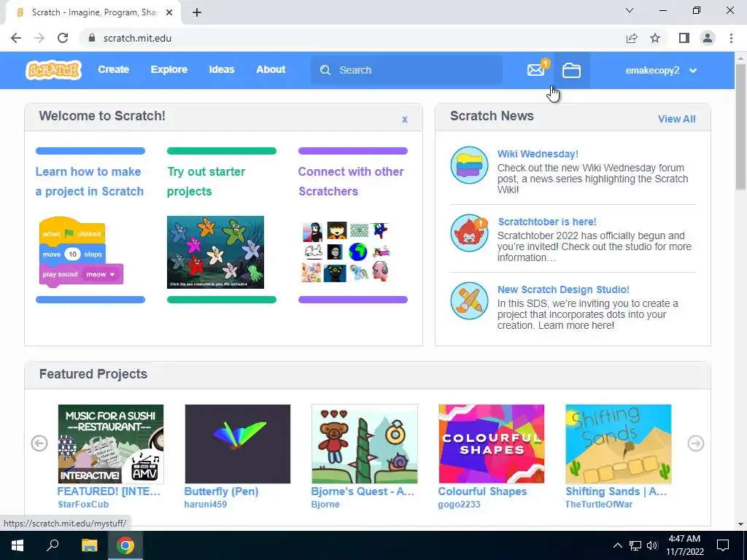Open Windows taskbar search

(x=53, y=545)
